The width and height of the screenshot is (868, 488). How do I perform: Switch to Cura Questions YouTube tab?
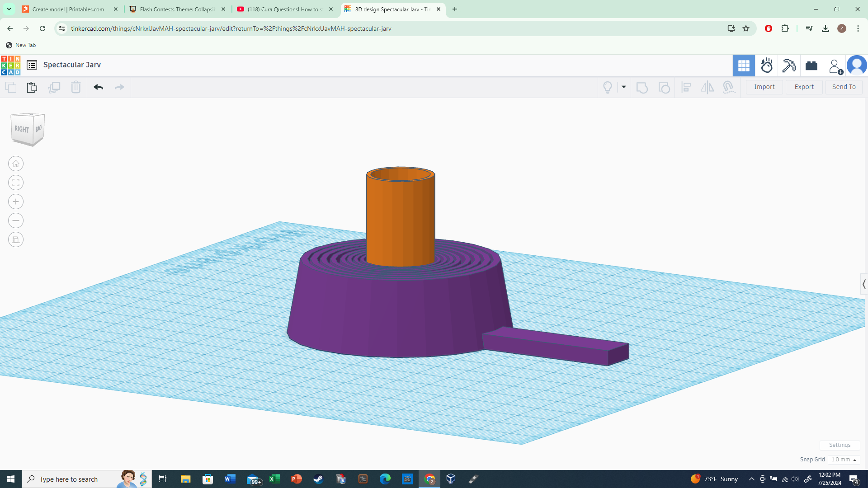point(285,9)
